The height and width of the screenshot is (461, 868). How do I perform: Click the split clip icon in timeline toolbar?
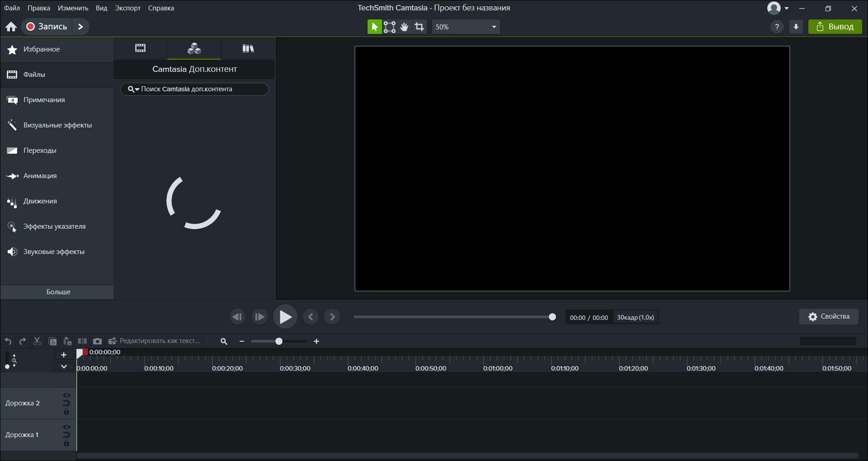point(82,341)
